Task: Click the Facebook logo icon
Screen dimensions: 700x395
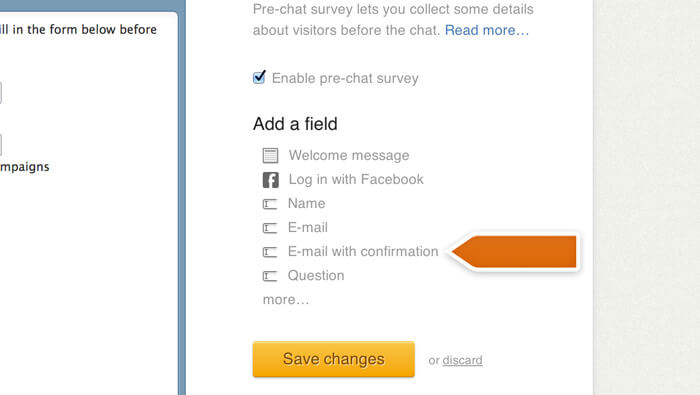Action: [271, 180]
